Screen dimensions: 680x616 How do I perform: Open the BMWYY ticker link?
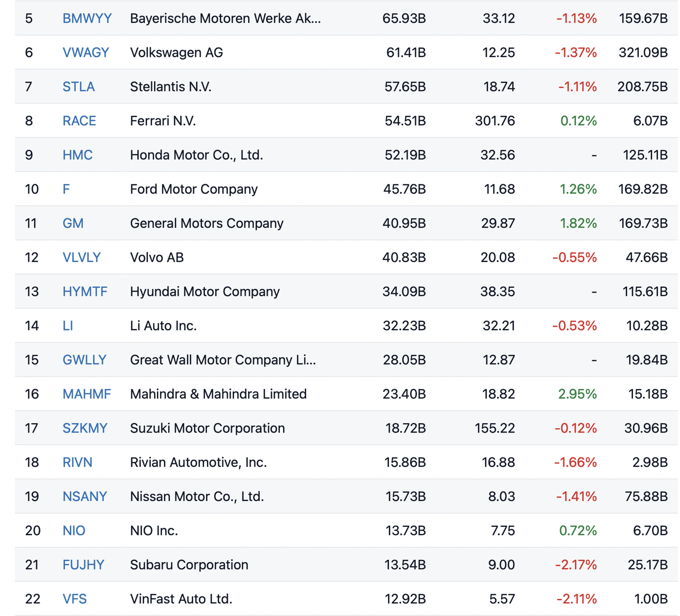pos(87,19)
